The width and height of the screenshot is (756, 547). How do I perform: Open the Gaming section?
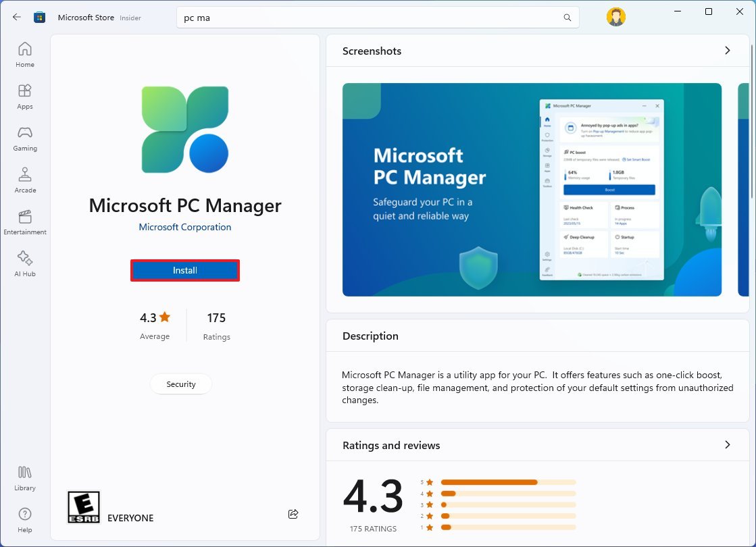click(x=24, y=139)
